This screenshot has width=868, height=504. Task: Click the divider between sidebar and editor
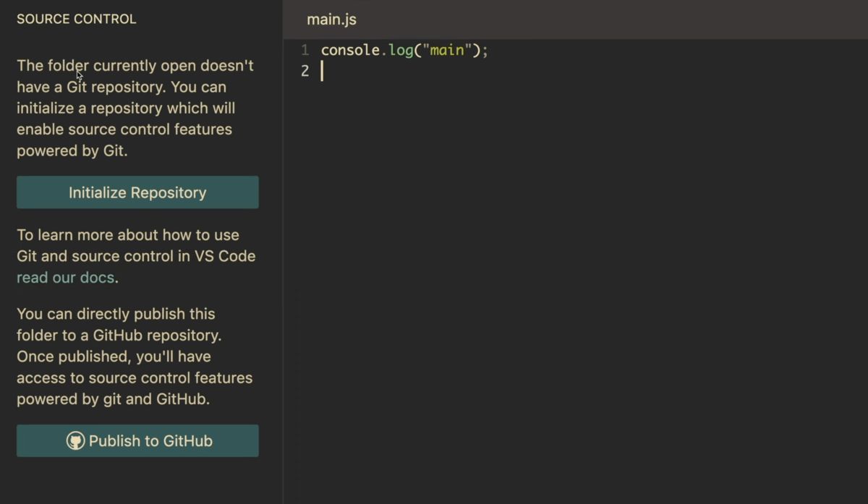[x=283, y=252]
